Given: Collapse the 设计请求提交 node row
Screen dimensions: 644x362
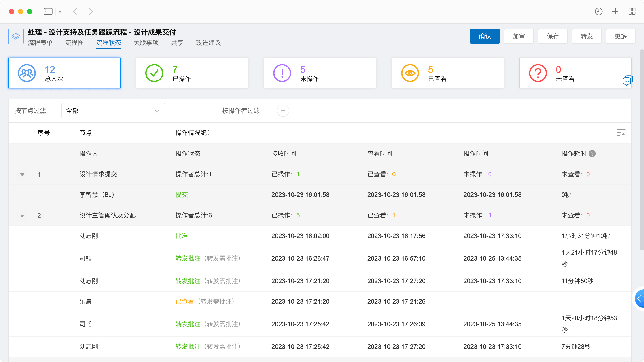Looking at the screenshot, I should (x=22, y=175).
